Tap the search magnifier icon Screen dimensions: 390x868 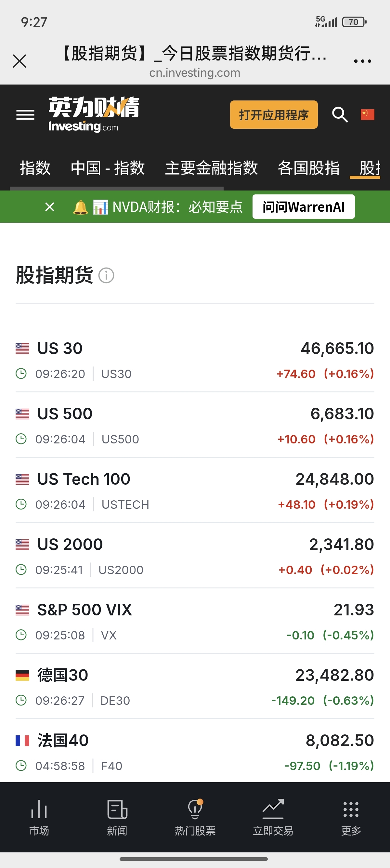340,115
